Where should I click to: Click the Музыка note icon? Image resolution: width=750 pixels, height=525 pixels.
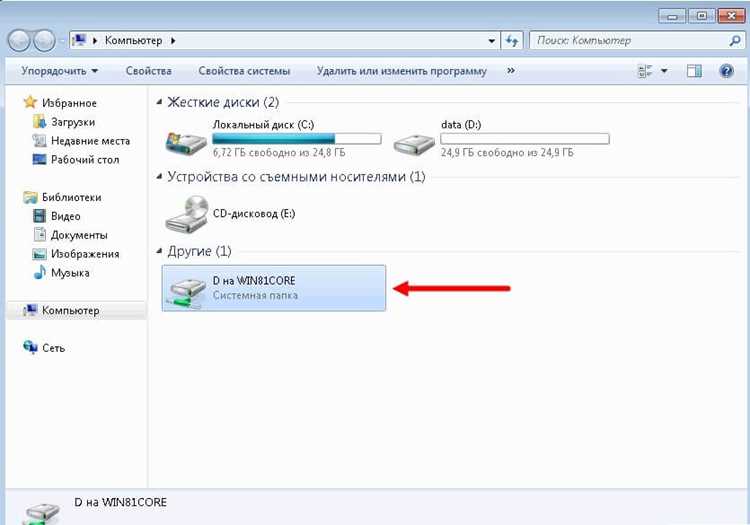click(x=39, y=272)
